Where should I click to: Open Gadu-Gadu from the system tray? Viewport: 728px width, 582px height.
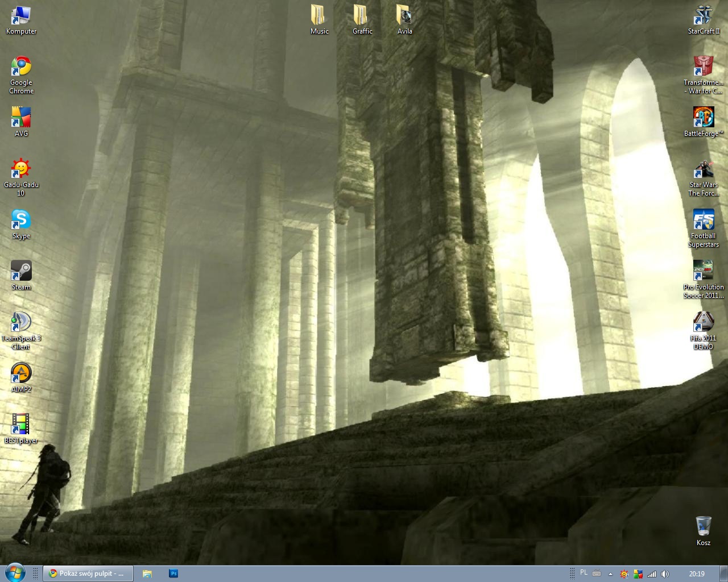624,574
